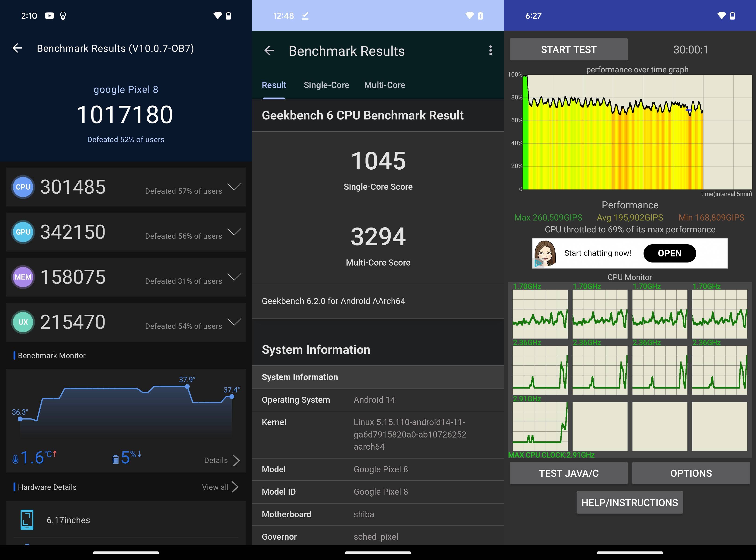
Task: Expand the MEM 158075 score row
Action: tap(234, 277)
